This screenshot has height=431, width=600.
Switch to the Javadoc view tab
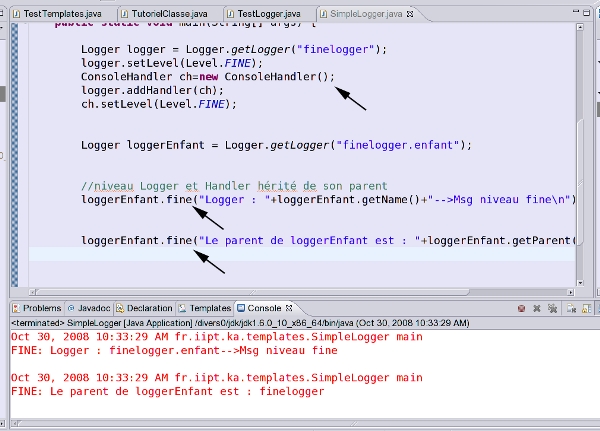point(93,309)
